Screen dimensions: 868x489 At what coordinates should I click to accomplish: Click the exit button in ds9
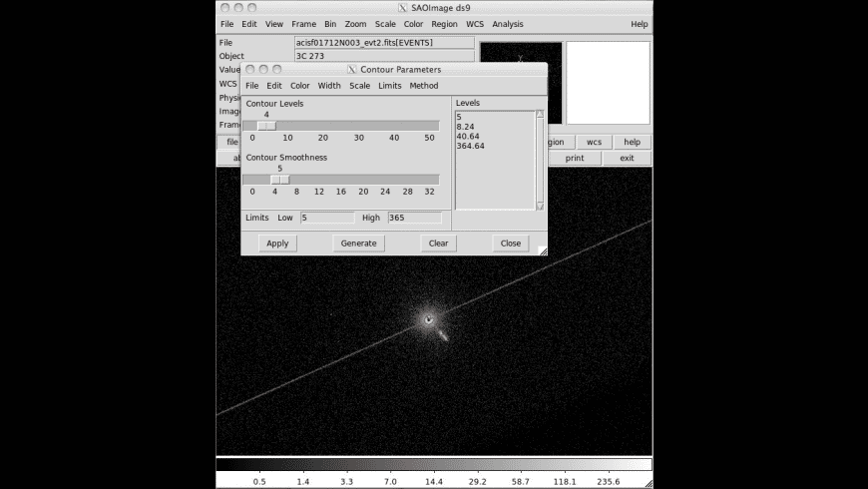[627, 158]
